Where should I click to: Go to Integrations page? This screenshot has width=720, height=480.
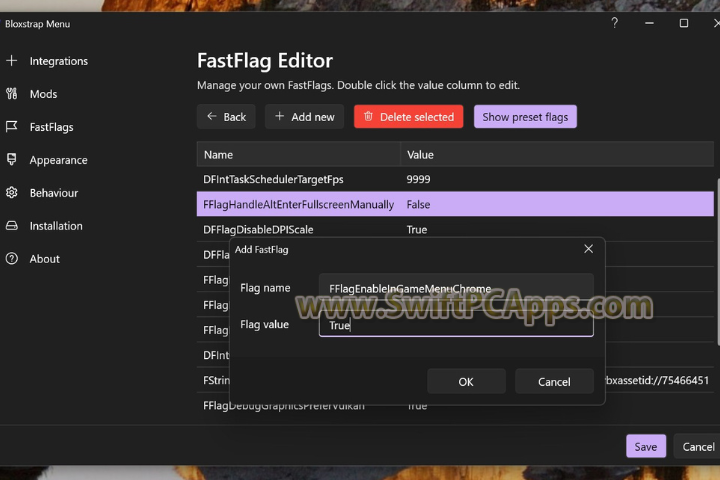(x=58, y=61)
